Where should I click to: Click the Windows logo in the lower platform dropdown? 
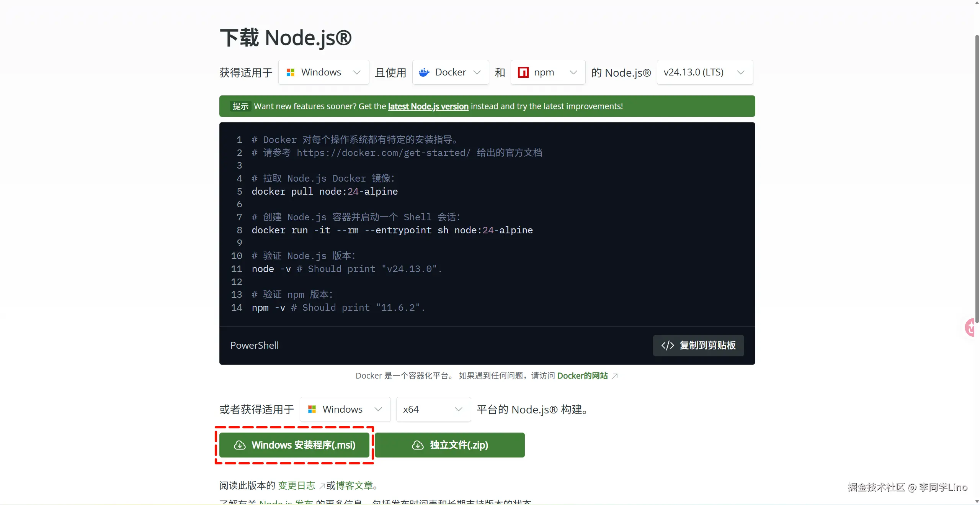(x=312, y=409)
